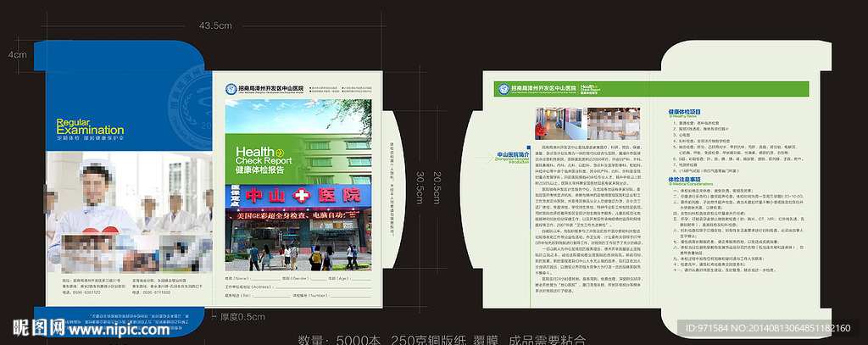
Task: Select "Check Report" text on green cover band
Action: point(264,161)
